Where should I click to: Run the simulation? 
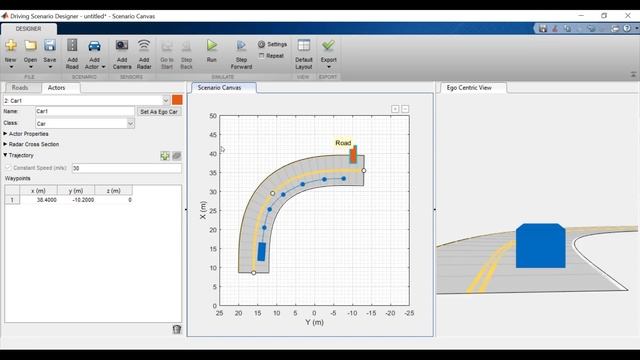(x=211, y=51)
